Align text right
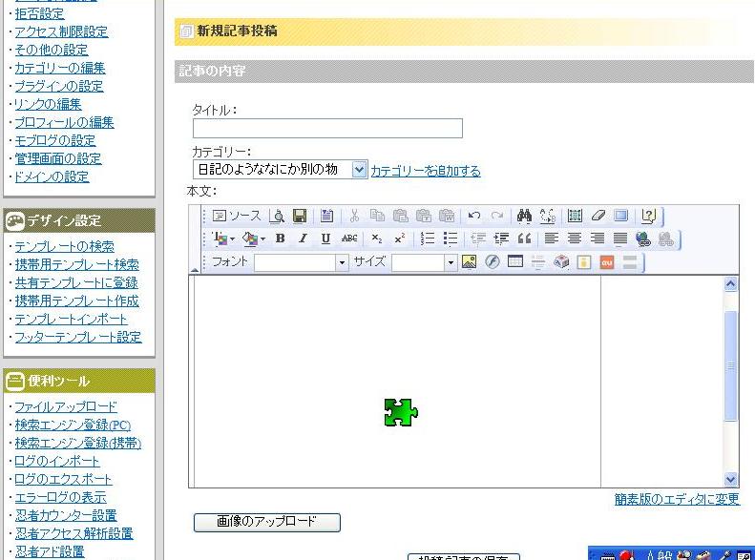Image resolution: width=755 pixels, height=560 pixels. coord(598,239)
